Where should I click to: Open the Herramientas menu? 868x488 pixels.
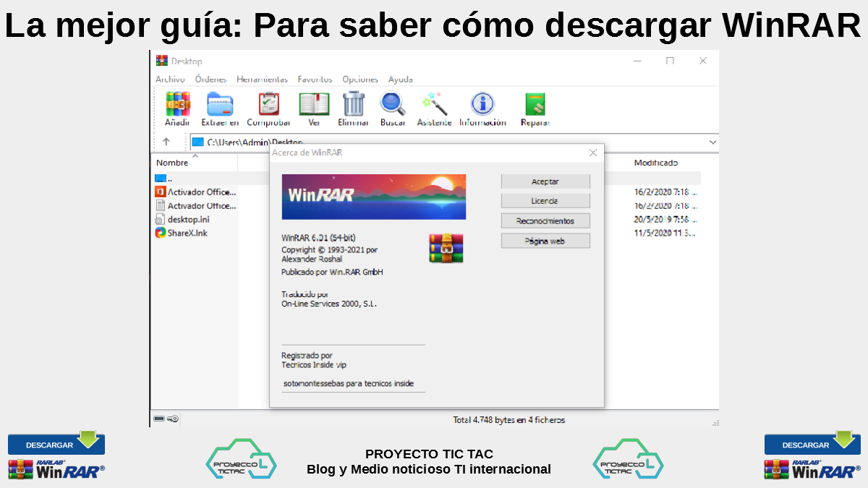click(x=262, y=80)
